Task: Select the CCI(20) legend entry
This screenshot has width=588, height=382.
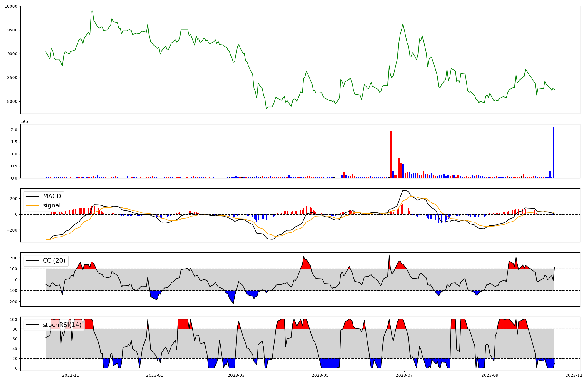Action: coord(54,261)
